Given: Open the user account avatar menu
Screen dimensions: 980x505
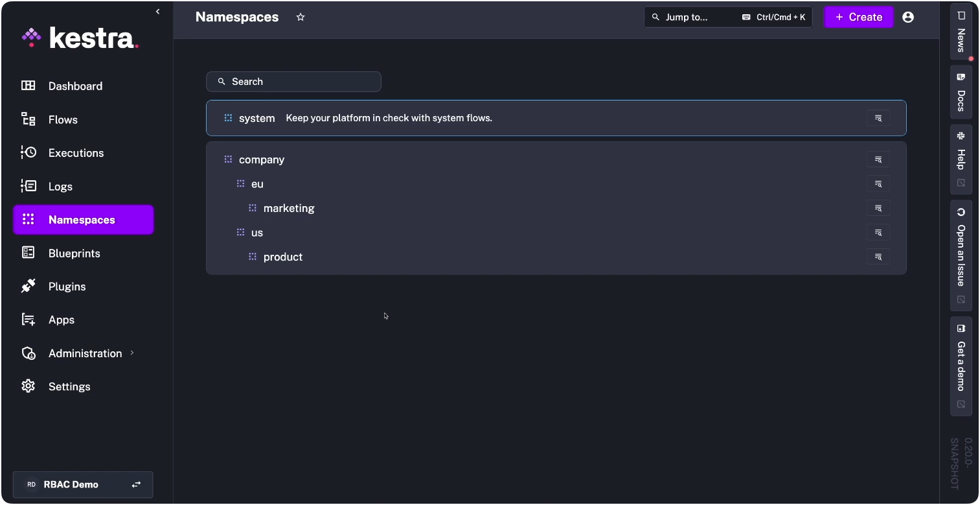Looking at the screenshot, I should tap(907, 17).
